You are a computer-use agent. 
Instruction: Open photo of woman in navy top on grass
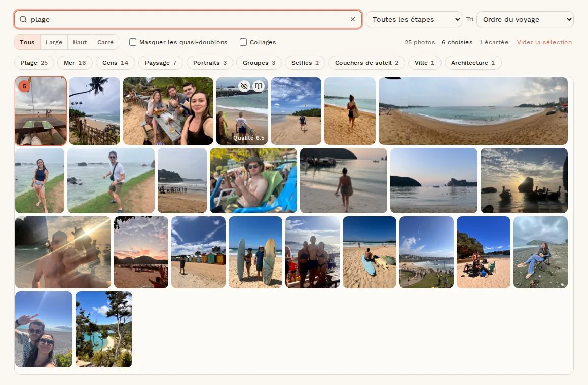click(40, 180)
